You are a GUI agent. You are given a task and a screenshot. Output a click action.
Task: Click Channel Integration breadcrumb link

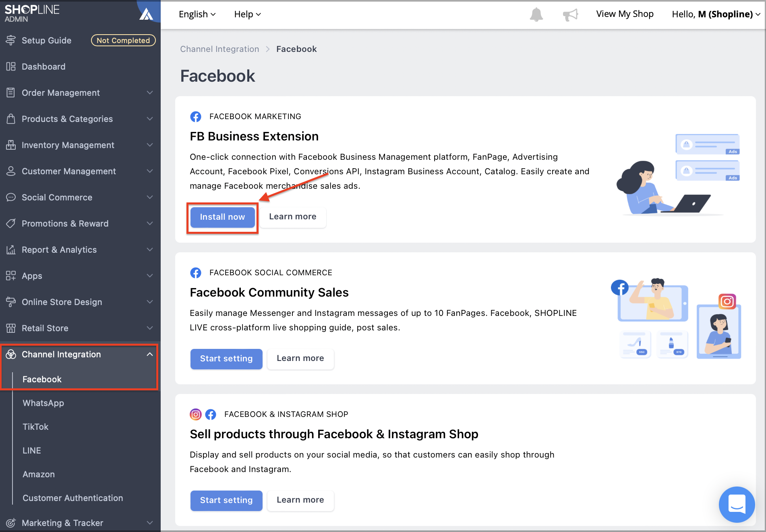click(x=219, y=49)
